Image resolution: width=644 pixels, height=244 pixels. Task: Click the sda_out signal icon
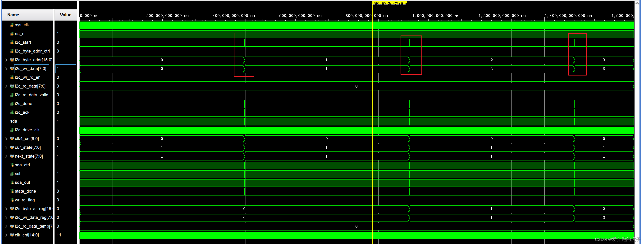point(12,182)
